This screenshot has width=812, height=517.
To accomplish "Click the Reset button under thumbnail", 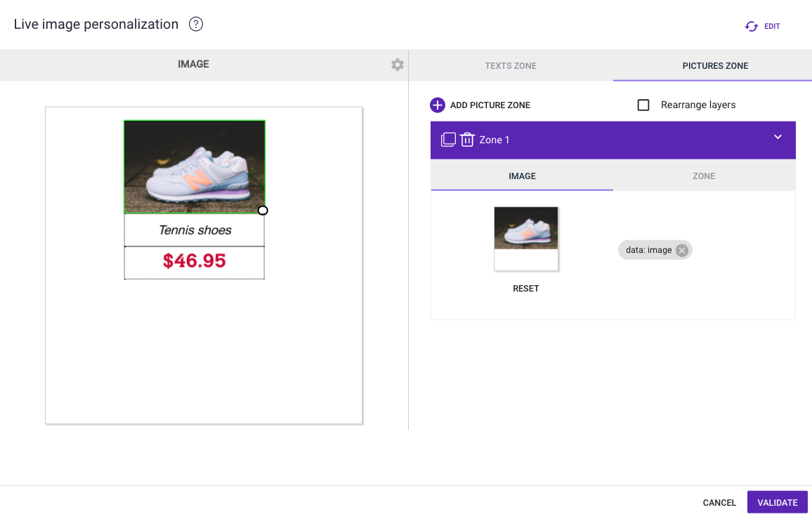I will pos(526,289).
